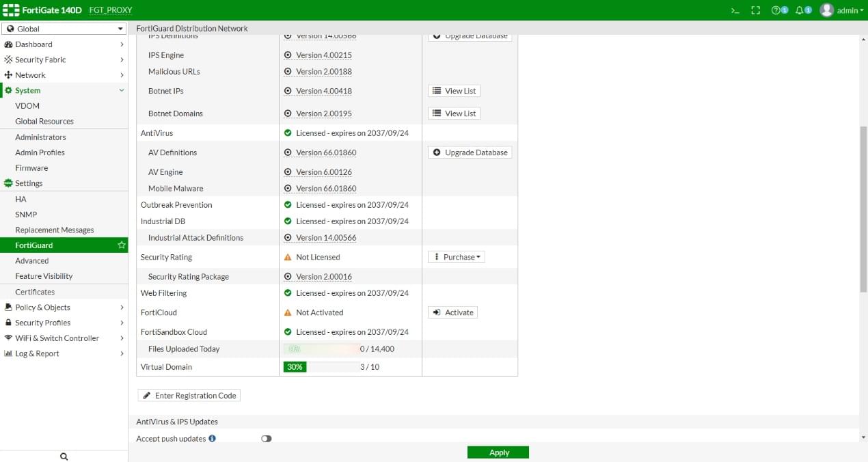Image resolution: width=868 pixels, height=462 pixels.
Task: Open the Purchase dropdown for Security Rating
Action: click(x=457, y=257)
